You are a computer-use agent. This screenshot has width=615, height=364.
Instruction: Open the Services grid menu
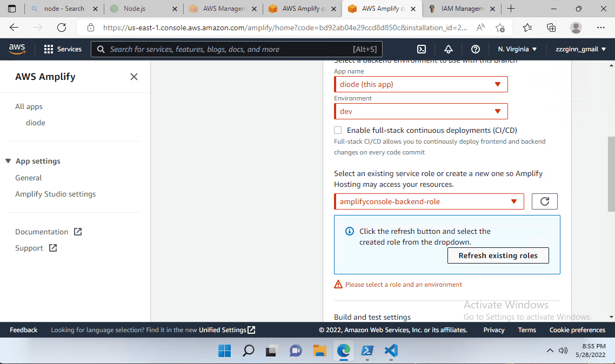(x=63, y=49)
